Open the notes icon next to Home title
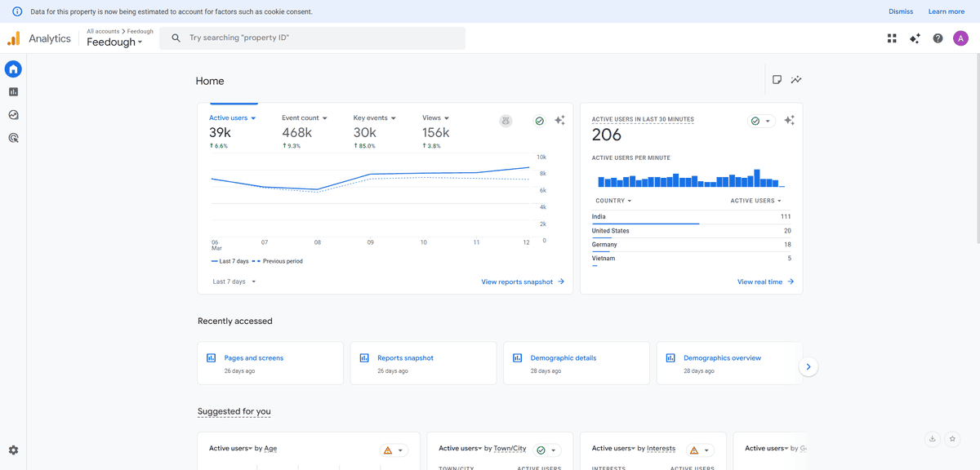980x470 pixels. (776, 79)
